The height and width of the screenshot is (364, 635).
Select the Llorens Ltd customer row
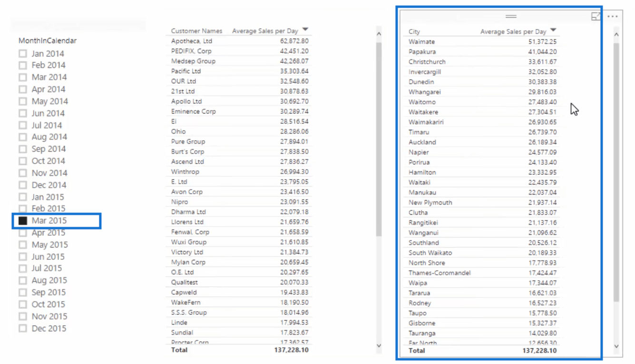click(x=240, y=222)
